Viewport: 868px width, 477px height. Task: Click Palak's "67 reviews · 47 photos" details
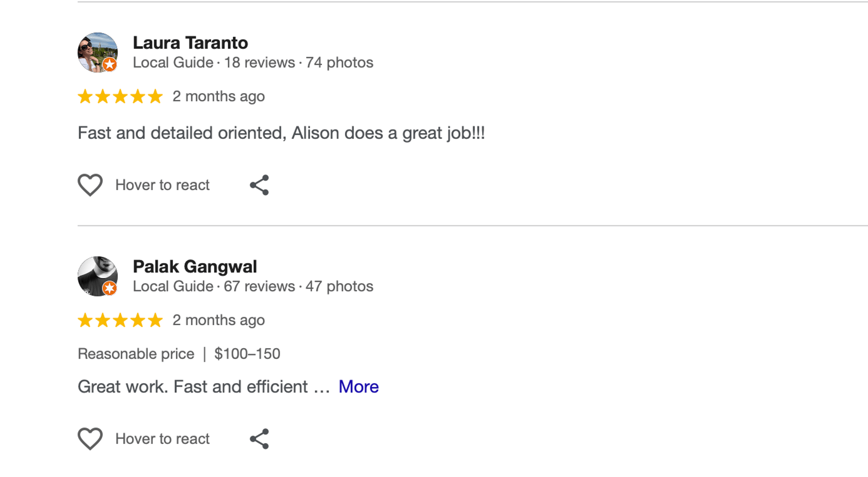(298, 286)
